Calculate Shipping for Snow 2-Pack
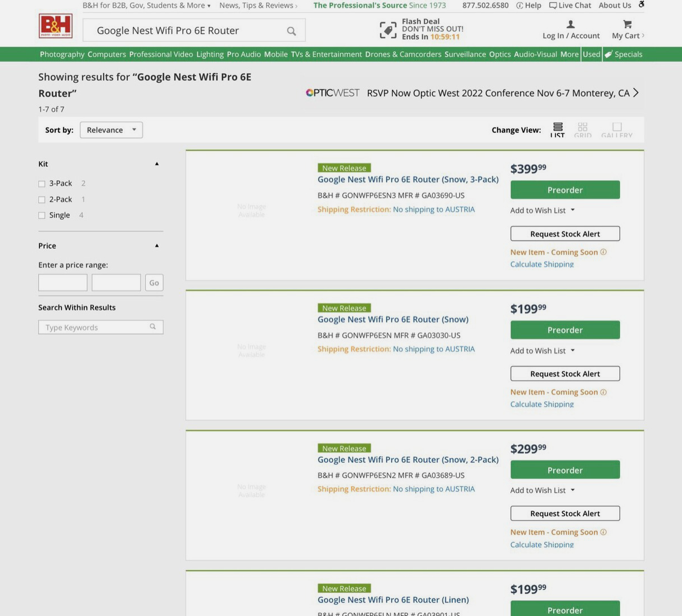 tap(542, 544)
